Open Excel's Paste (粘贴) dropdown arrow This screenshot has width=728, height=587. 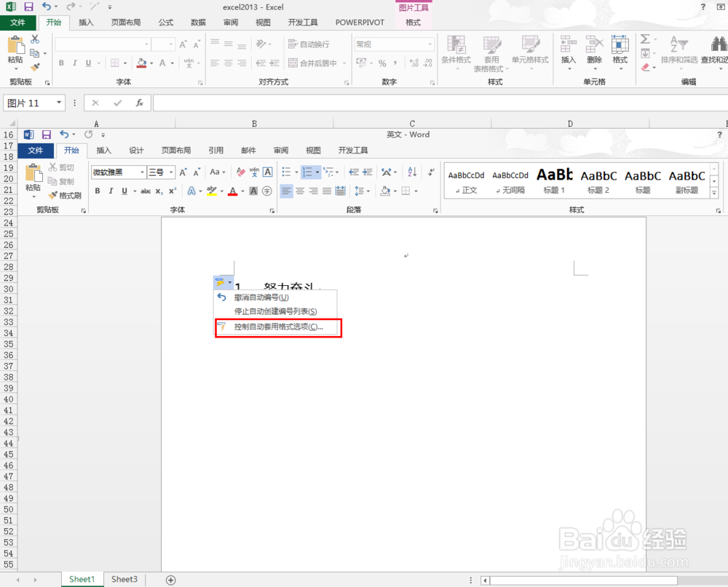[x=15, y=68]
